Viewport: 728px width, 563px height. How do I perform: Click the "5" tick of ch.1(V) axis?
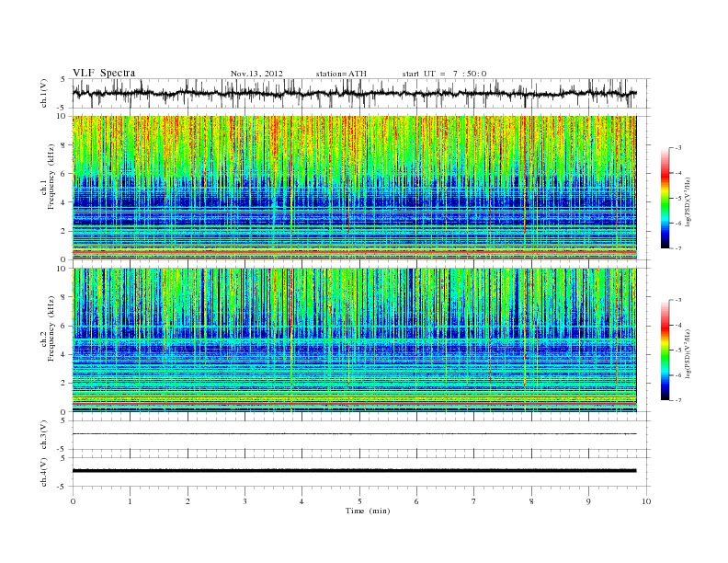click(x=63, y=79)
